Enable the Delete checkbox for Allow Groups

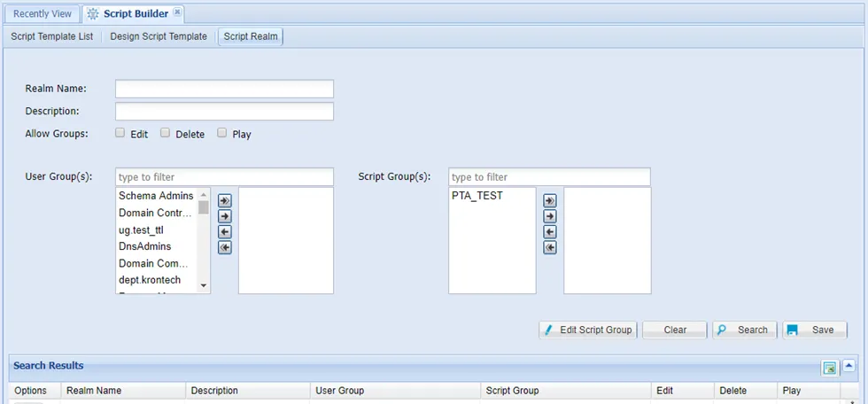coord(165,133)
